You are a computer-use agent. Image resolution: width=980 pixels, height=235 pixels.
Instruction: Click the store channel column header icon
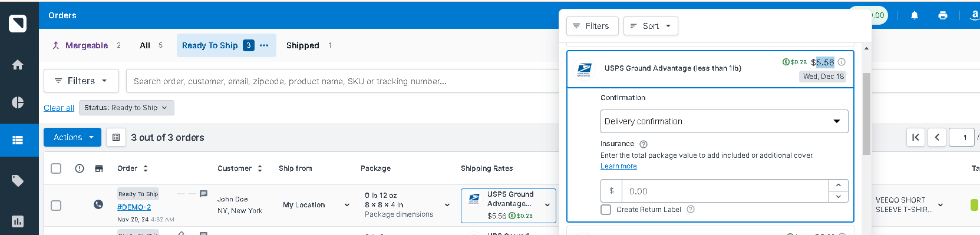point(99,168)
